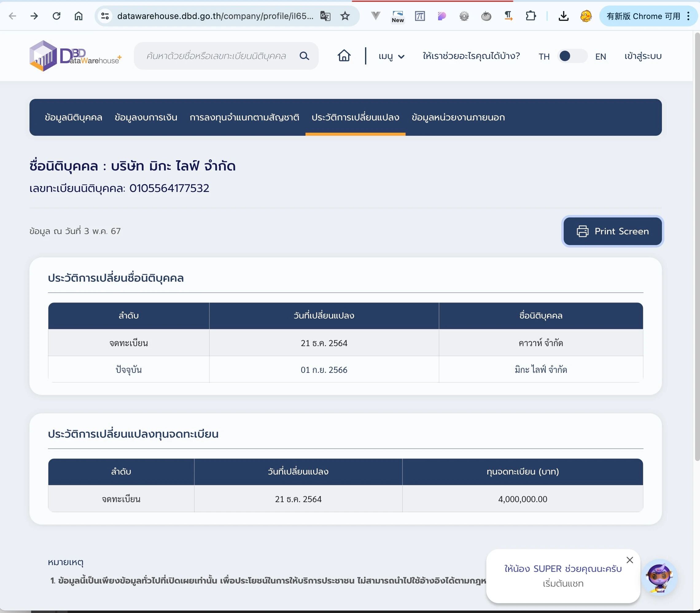Click the company name search field
This screenshot has width=700, height=613.
pos(216,56)
